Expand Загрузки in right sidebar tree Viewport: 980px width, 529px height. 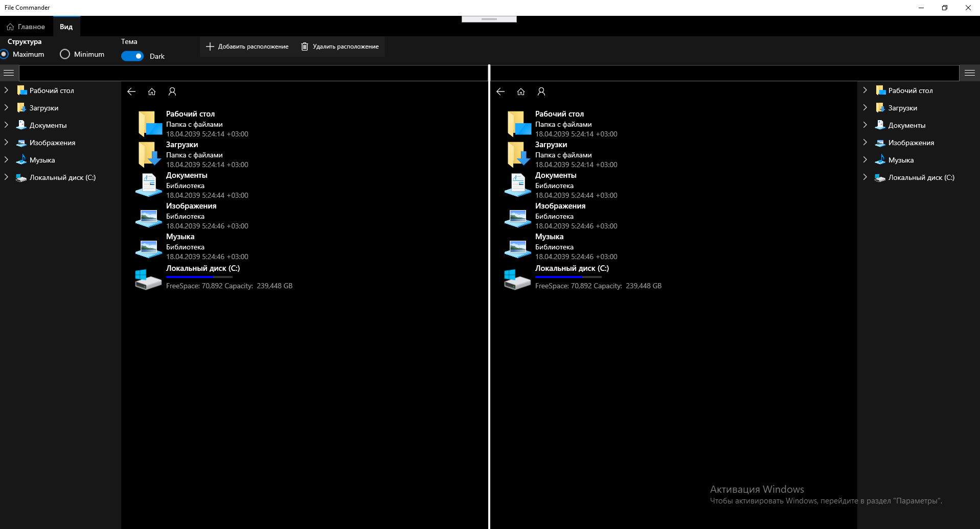(865, 107)
